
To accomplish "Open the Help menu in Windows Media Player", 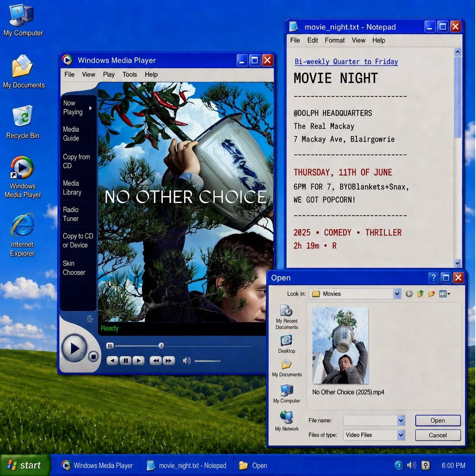I will click(x=151, y=74).
